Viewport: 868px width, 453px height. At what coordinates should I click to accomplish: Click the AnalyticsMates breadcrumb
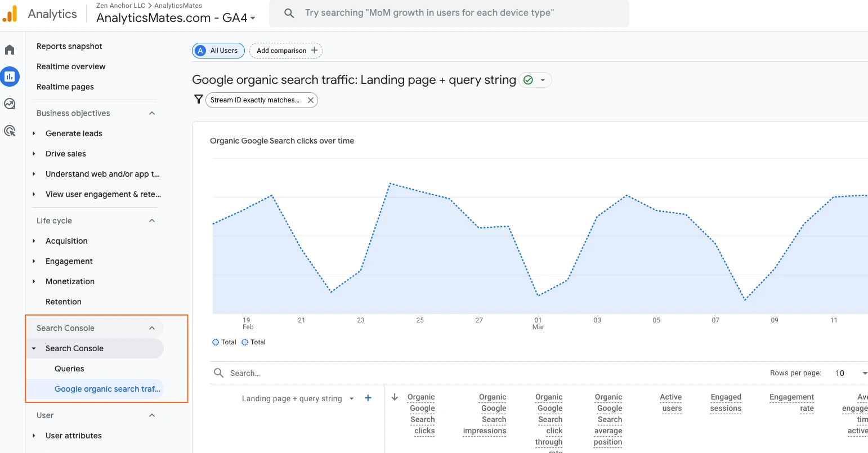[178, 6]
